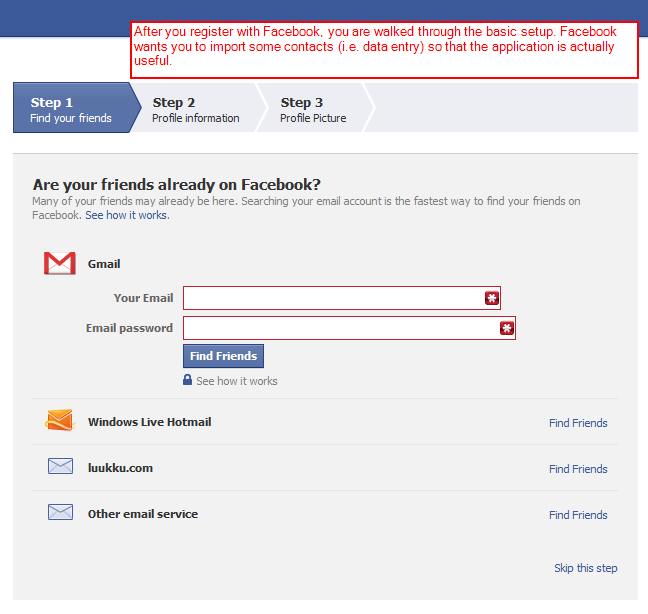Viewport: 648px width, 614px height.
Task: Focus the Email password input field
Action: 349,328
